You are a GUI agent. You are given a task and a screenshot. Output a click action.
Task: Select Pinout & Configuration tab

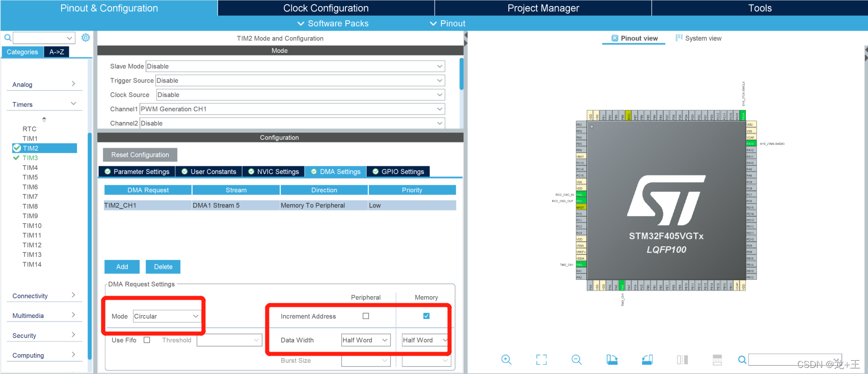[109, 8]
